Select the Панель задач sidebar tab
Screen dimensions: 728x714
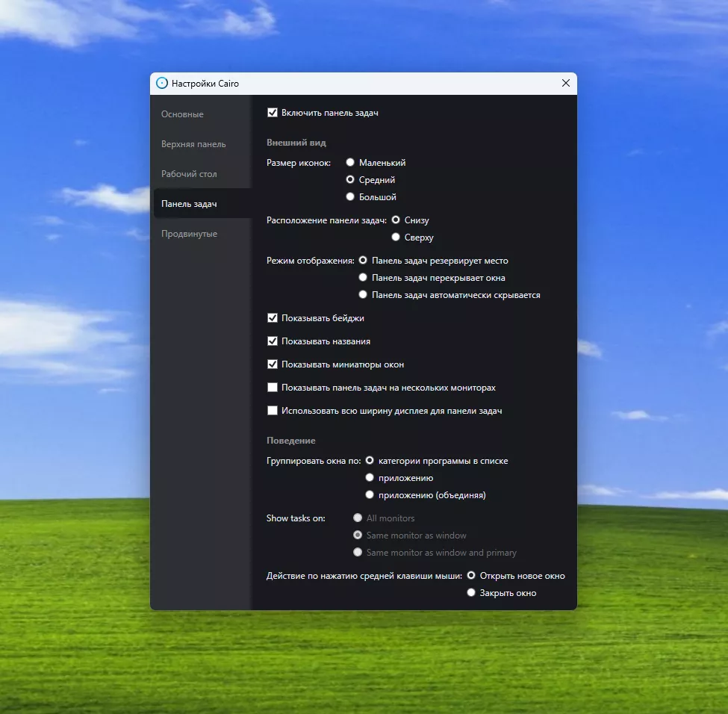coord(189,204)
